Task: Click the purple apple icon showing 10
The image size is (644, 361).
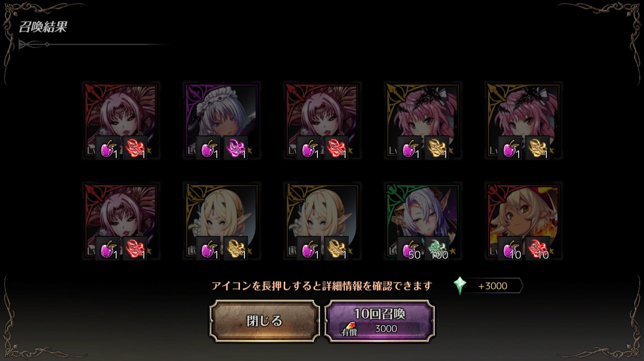Action: pyautogui.click(x=510, y=248)
